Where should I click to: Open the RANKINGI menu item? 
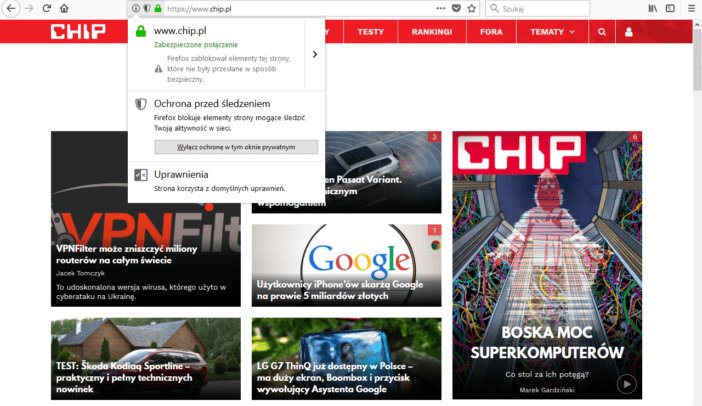coord(432,32)
